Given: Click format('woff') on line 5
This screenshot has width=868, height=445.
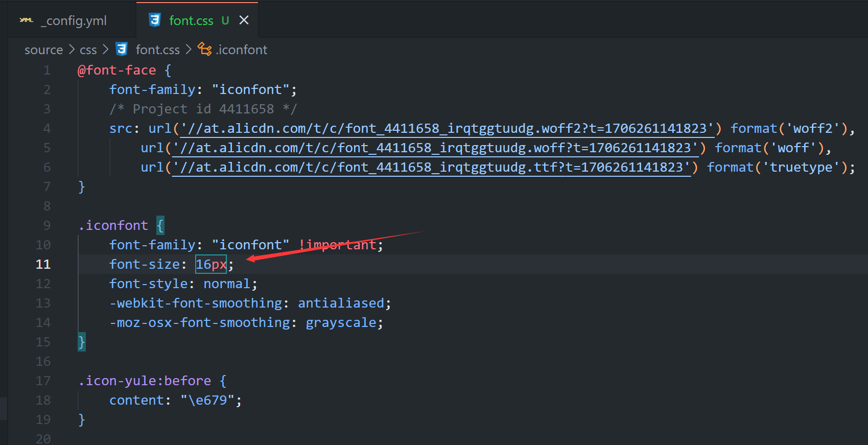Looking at the screenshot, I should pos(769,148).
